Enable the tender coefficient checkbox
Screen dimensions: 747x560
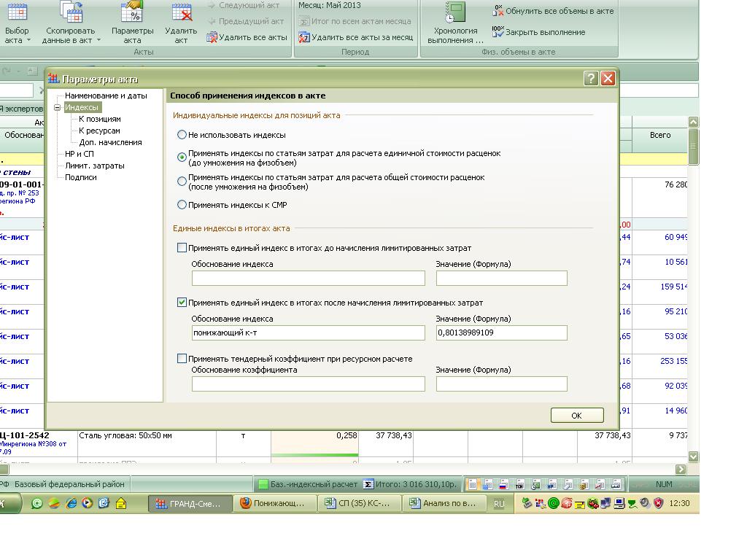point(182,359)
